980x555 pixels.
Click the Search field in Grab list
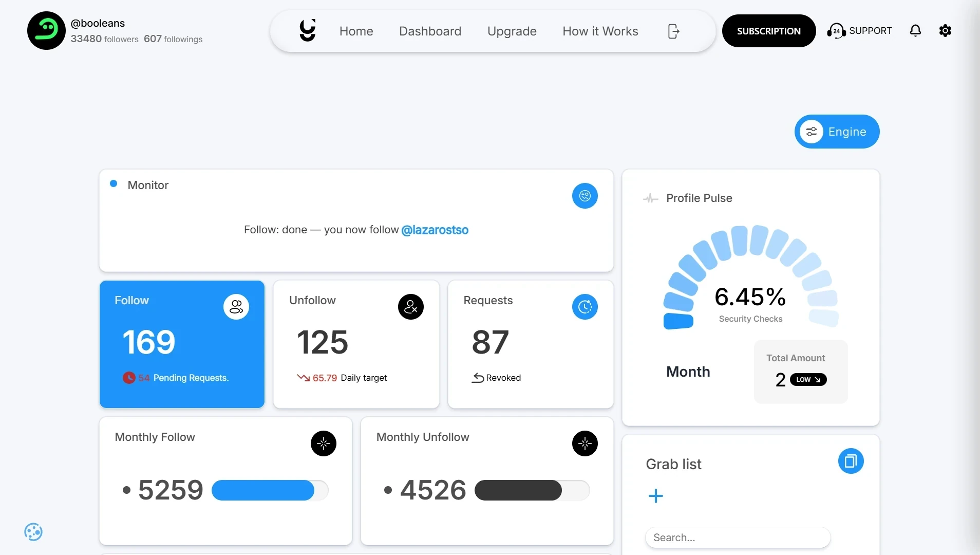[x=738, y=537]
